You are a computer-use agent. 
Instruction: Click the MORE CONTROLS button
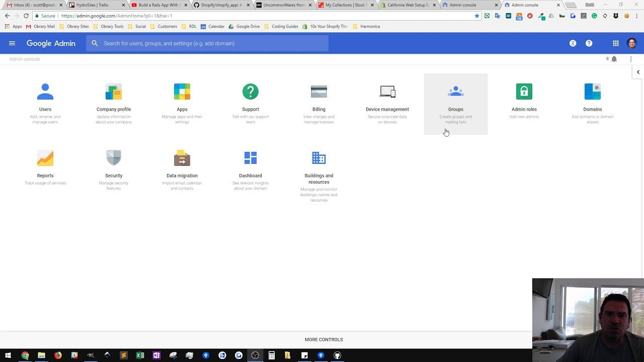pos(324,339)
